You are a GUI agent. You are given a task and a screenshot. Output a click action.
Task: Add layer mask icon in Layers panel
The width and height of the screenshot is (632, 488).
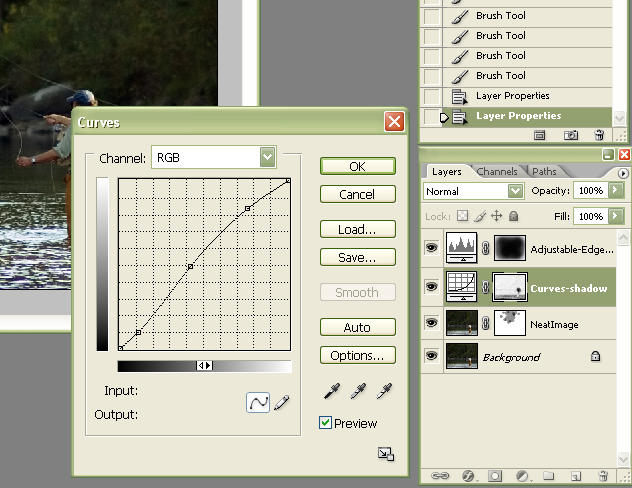coord(495,476)
